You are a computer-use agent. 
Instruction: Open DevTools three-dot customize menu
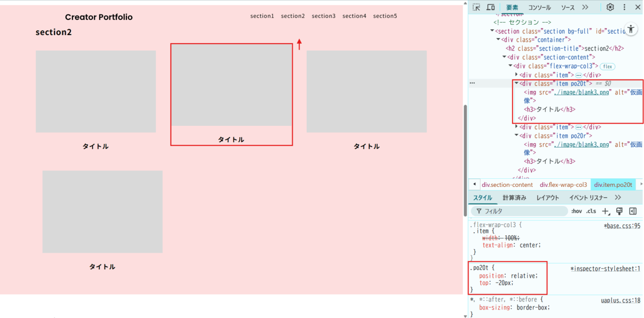(624, 7)
